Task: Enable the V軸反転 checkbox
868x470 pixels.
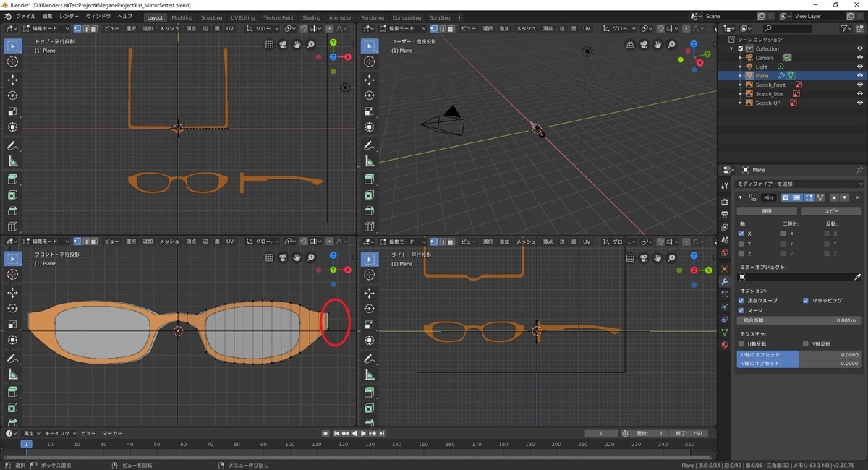Action: [x=806, y=344]
